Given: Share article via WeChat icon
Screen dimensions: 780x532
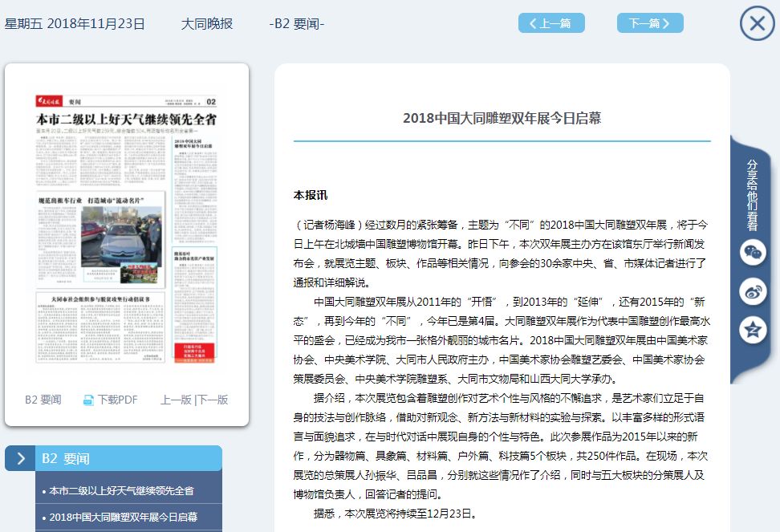Looking at the screenshot, I should [753, 253].
